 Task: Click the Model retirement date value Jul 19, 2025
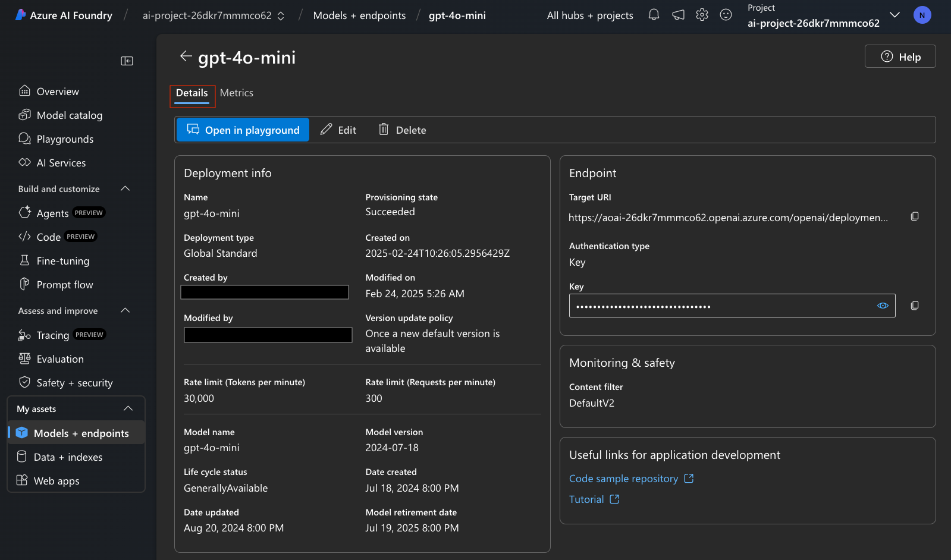point(412,528)
